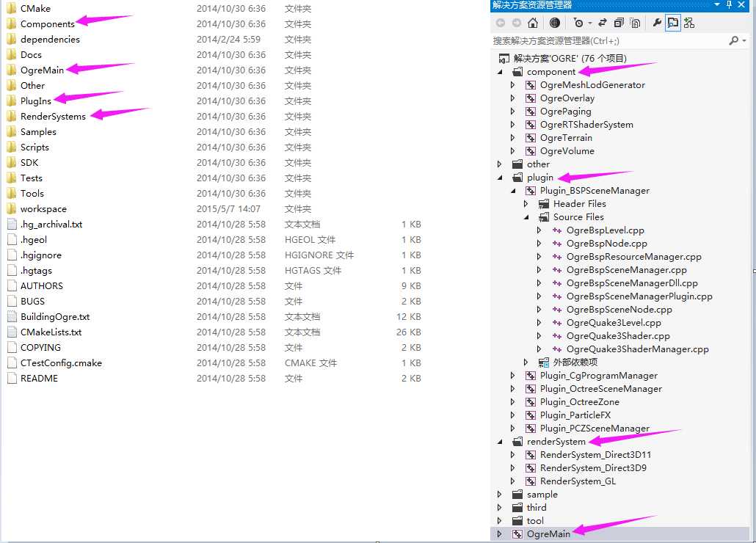The image size is (756, 543).
Task: Collapse the plugin solution folder
Action: [x=500, y=178]
